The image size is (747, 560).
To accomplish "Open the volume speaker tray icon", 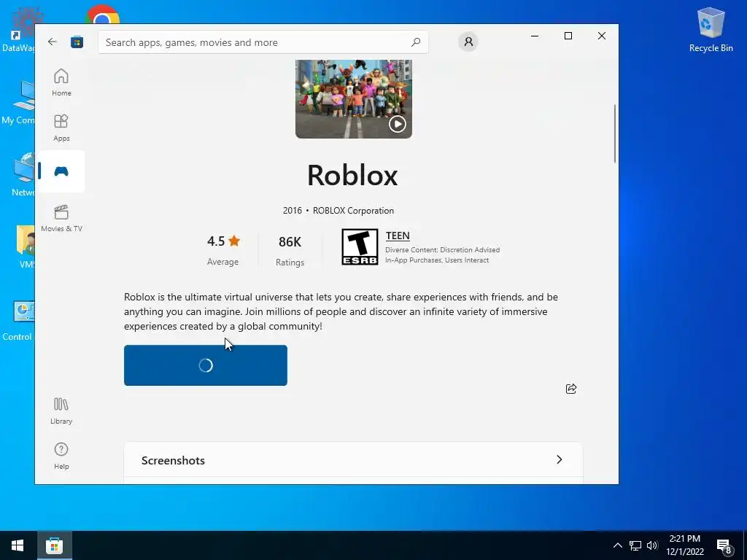I will [652, 545].
